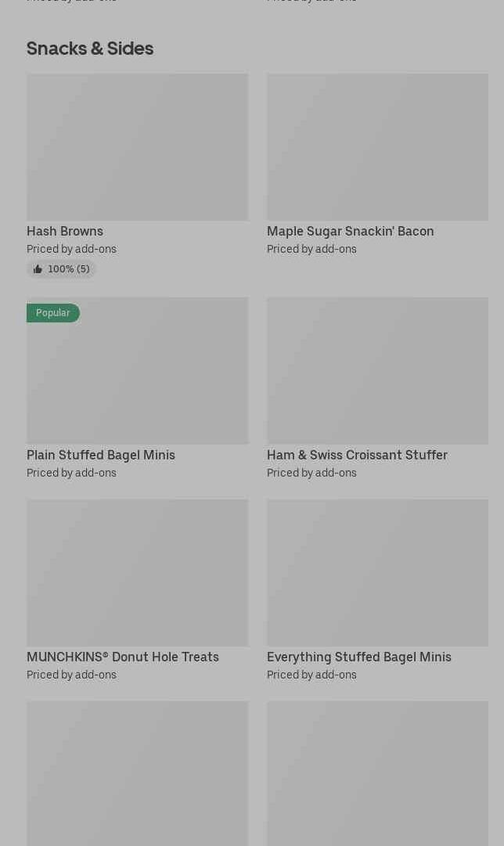Select the Plain Stuffed Bagel Minis title
This screenshot has width=504, height=846.
[101, 455]
